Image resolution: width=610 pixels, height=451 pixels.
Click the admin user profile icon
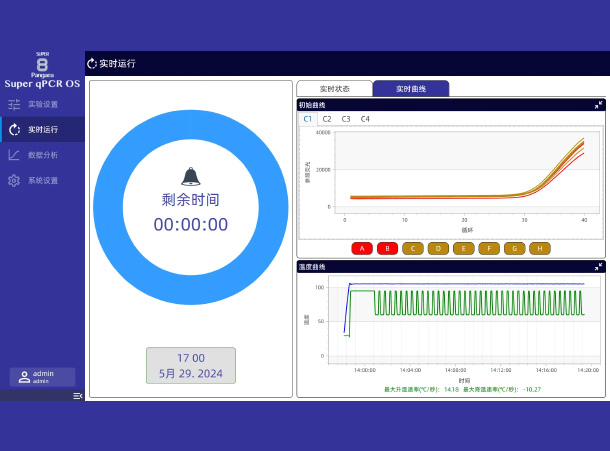24,376
